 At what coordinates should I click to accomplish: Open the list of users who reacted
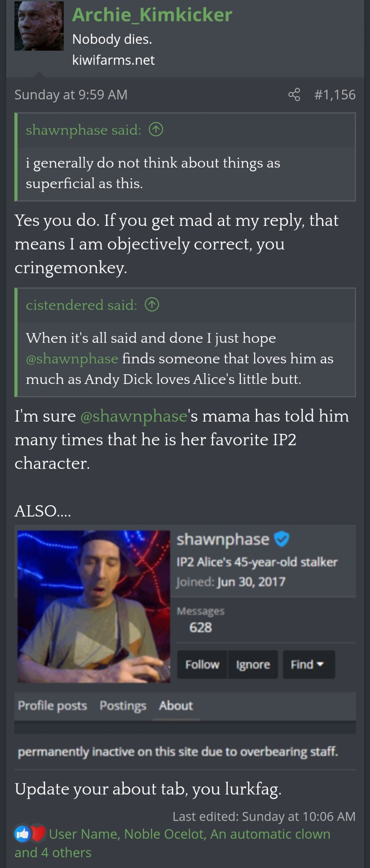pos(172,843)
